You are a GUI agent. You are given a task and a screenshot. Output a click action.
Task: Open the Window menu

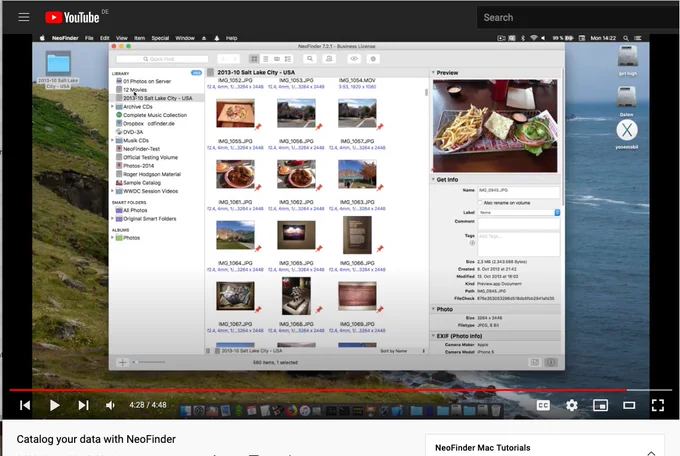pyautogui.click(x=185, y=38)
